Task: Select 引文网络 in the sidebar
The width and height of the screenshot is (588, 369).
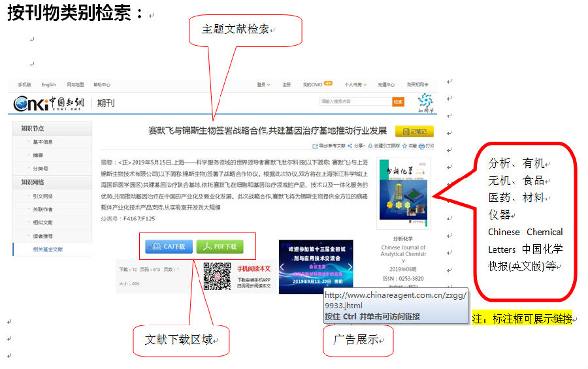Action: pos(43,196)
